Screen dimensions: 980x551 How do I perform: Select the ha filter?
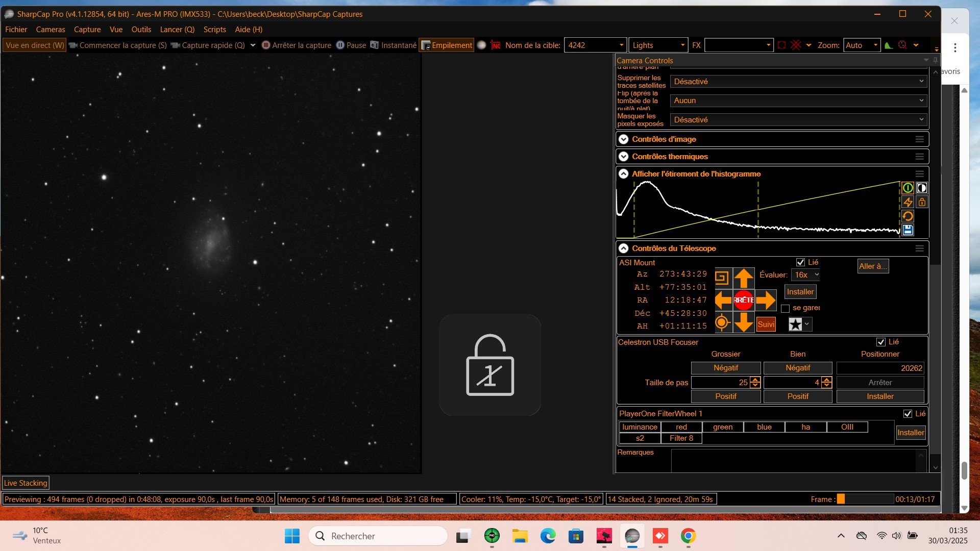click(x=805, y=427)
